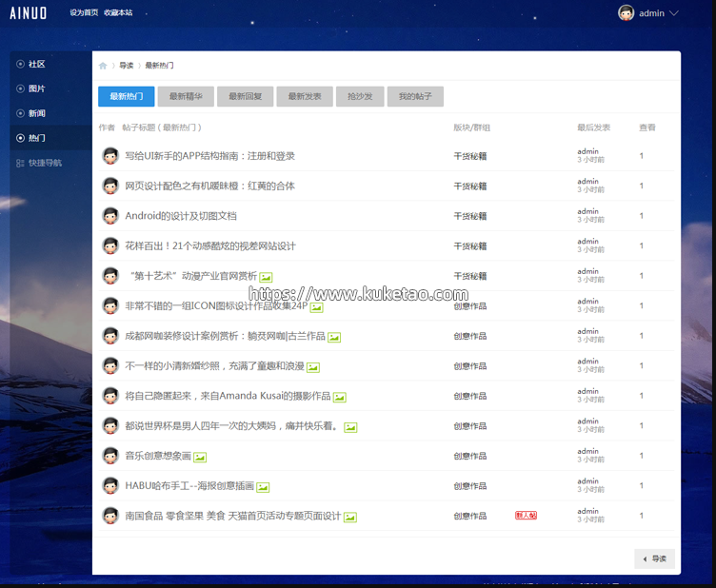This screenshot has width=716, height=588.
Task: Click author avatar beside 南国食品 post
Action: [110, 516]
